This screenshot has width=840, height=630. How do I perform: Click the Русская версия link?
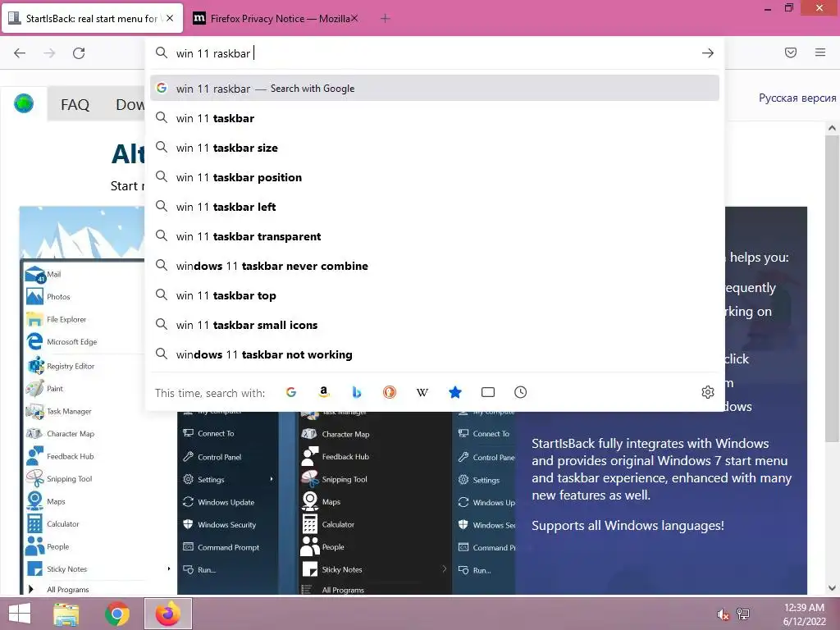(797, 98)
